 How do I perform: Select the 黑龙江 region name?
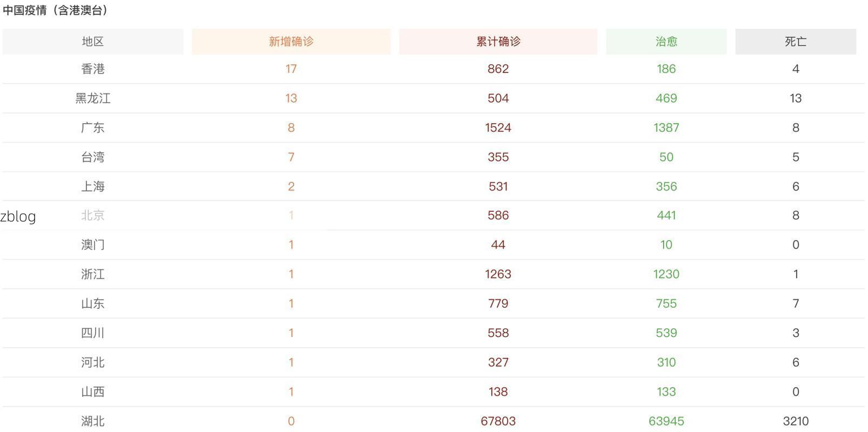(93, 98)
